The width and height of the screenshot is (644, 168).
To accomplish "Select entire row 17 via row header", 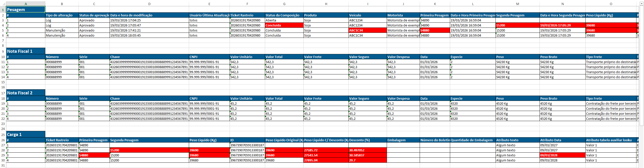I will [x=3, y=93].
